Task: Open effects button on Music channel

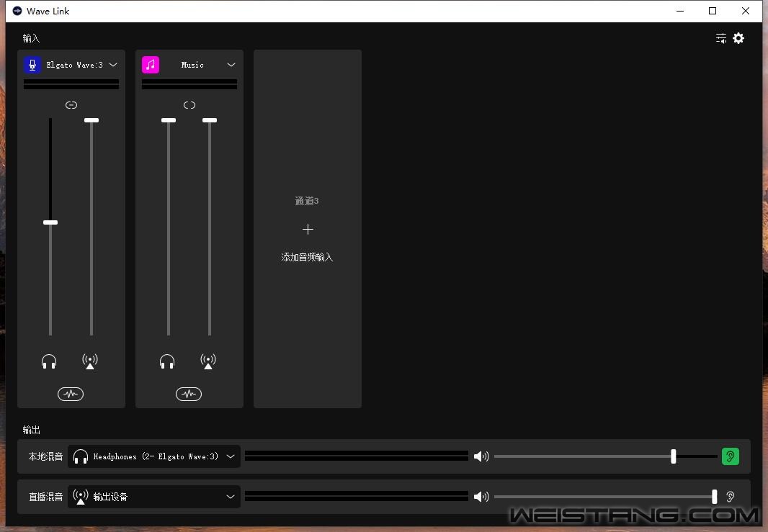Action: (189, 394)
